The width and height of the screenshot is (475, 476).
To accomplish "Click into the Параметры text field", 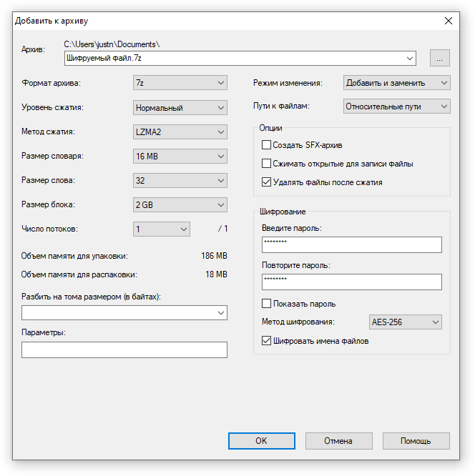I will 124,349.
